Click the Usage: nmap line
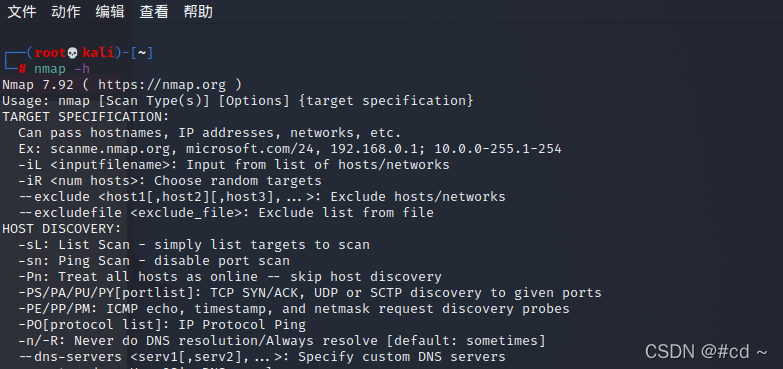The width and height of the screenshot is (783, 369). point(238,101)
